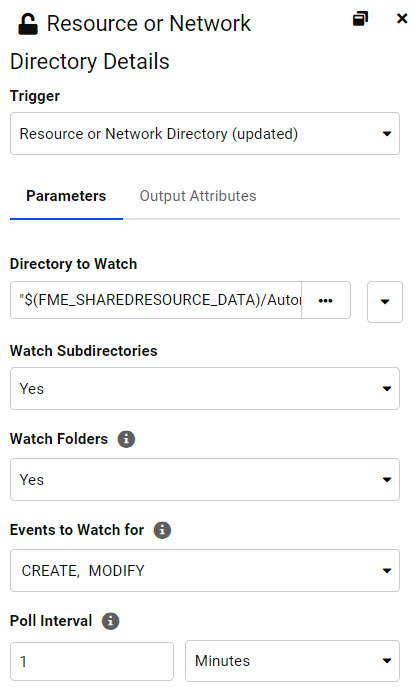Close the Resource or Network panel
The image size is (413, 687).
click(402, 18)
